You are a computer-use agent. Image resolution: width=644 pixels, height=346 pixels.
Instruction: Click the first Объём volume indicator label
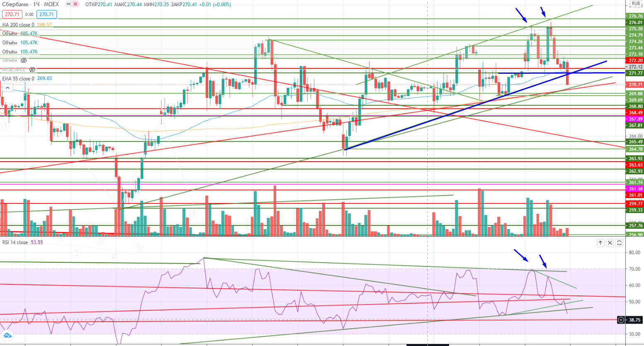click(x=10, y=34)
